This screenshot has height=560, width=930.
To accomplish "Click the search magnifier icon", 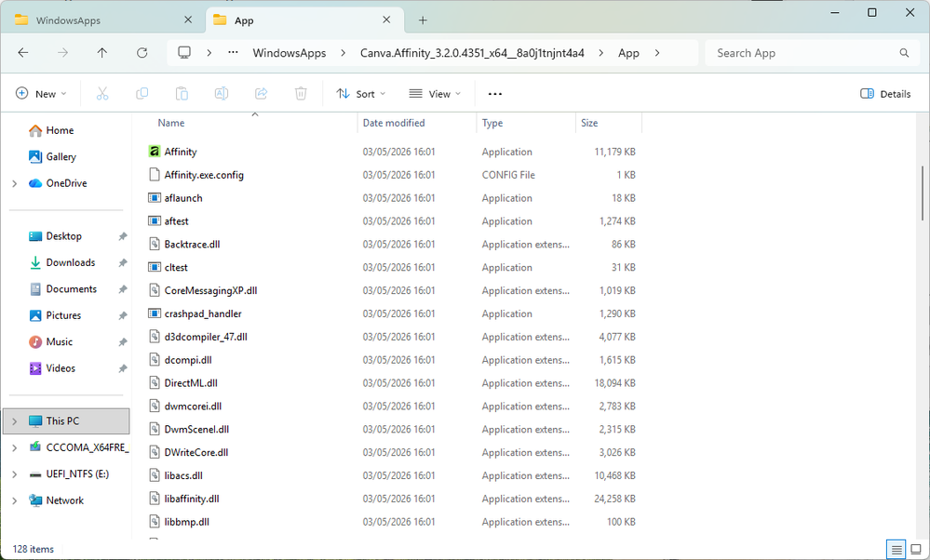I will pos(904,53).
